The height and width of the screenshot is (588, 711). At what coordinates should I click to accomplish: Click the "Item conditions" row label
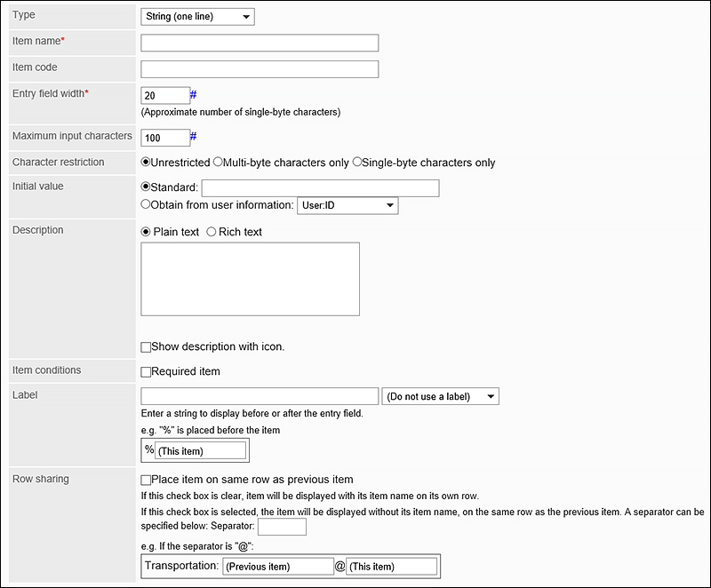[47, 370]
